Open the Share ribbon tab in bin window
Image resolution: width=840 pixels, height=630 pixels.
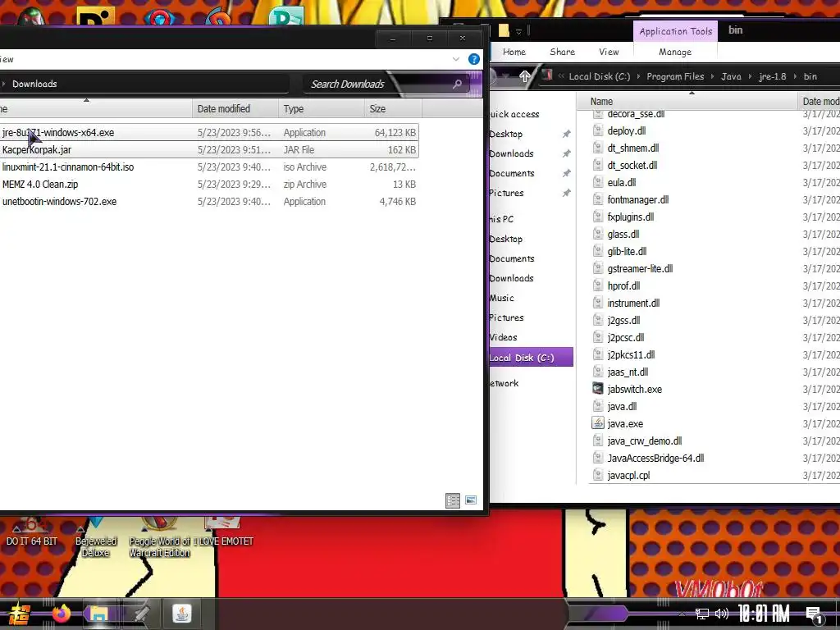point(562,52)
